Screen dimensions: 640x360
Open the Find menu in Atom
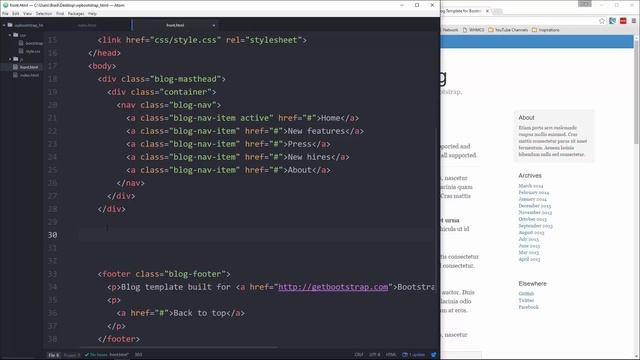(x=60, y=13)
